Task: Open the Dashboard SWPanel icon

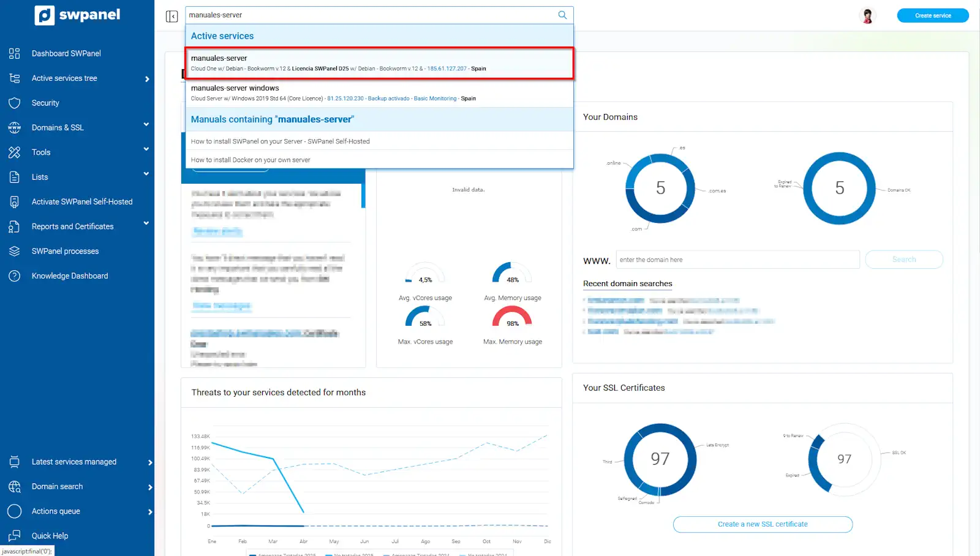Action: click(15, 53)
